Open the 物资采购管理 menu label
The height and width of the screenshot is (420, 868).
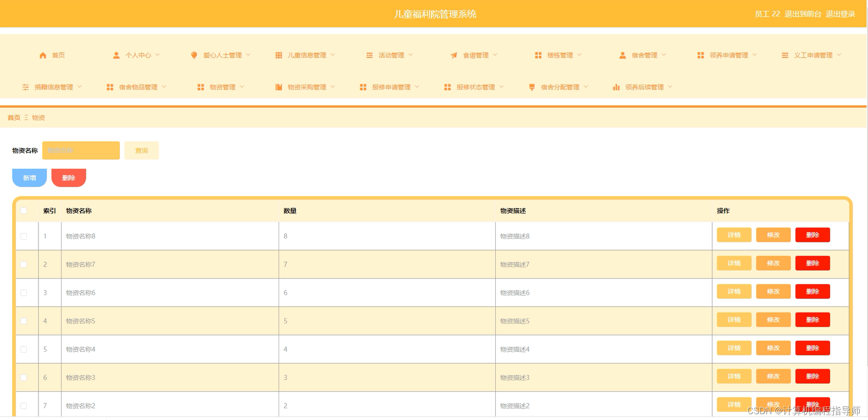(x=307, y=87)
